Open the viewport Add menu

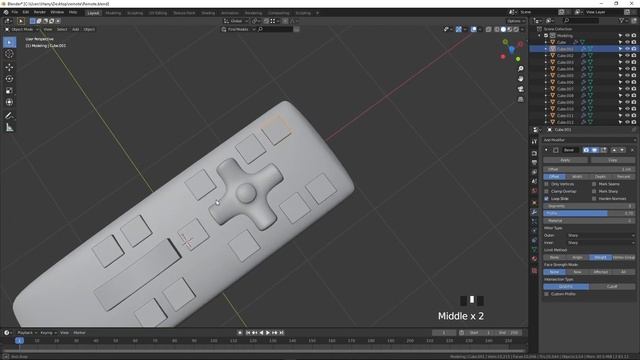pos(76,29)
